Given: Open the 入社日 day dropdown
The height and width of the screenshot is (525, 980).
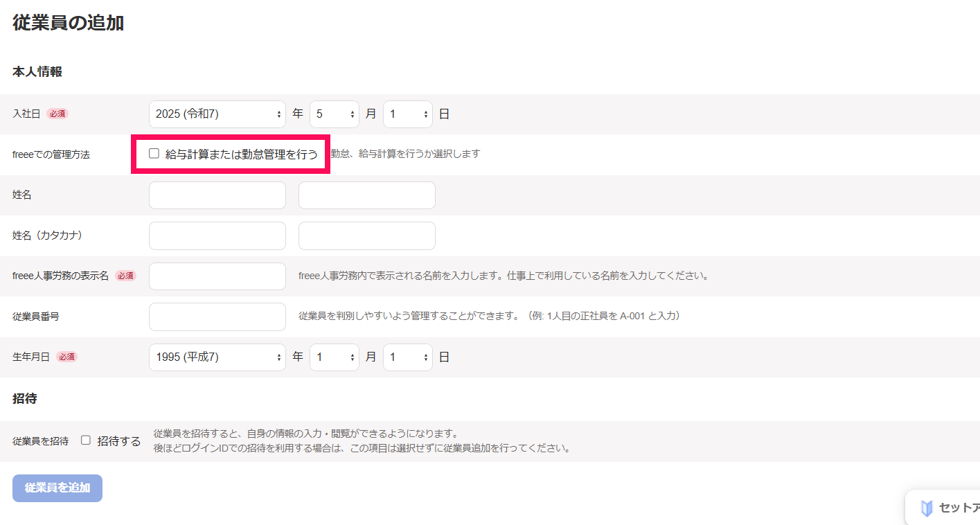Looking at the screenshot, I should pos(408,114).
